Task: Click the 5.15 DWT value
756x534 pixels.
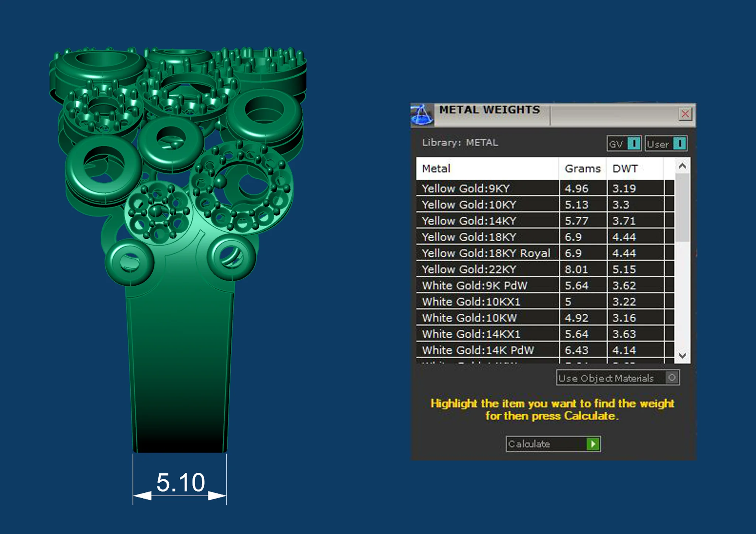Action: pyautogui.click(x=624, y=269)
